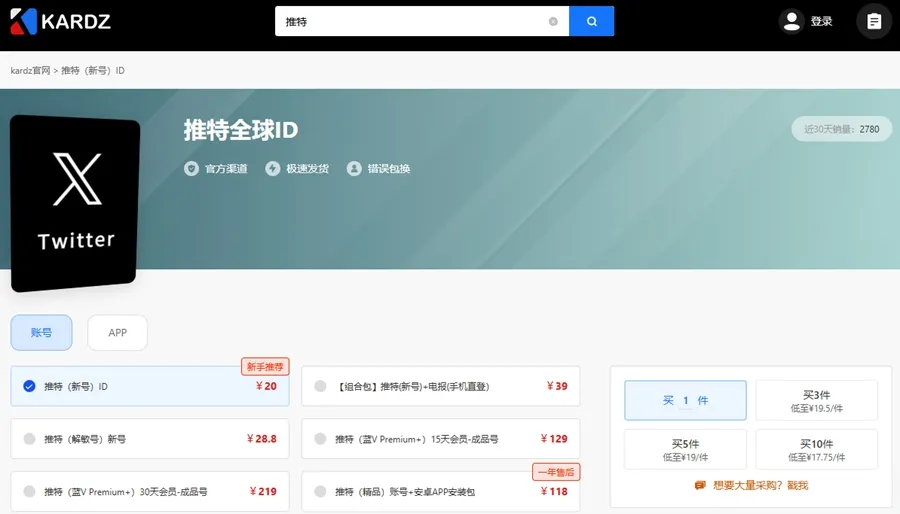
Task: Click the 错误包换 badge icon
Action: click(354, 169)
